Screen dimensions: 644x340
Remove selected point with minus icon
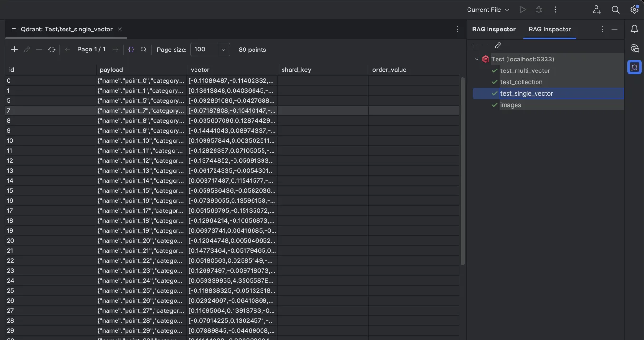[39, 50]
